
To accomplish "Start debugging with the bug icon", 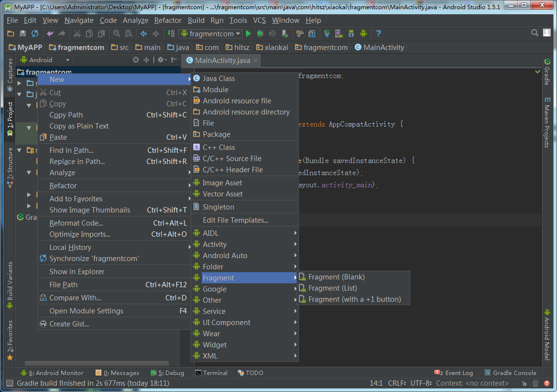I will (261, 34).
